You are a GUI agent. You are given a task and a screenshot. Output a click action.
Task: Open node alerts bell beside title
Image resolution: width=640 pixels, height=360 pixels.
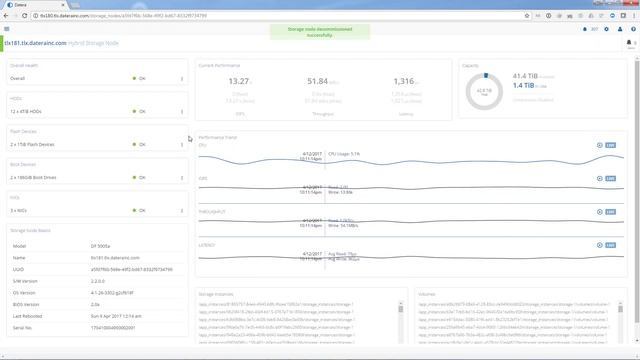click(x=629, y=42)
